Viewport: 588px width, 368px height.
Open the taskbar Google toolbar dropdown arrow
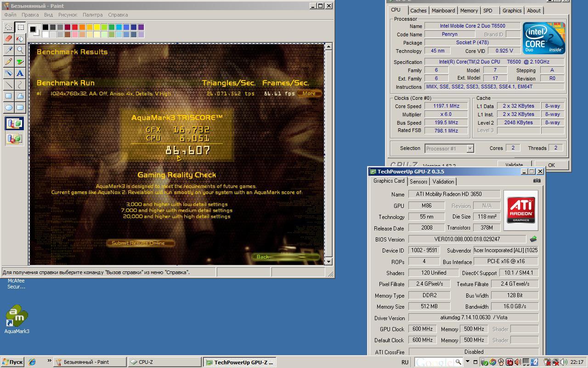[x=467, y=362]
